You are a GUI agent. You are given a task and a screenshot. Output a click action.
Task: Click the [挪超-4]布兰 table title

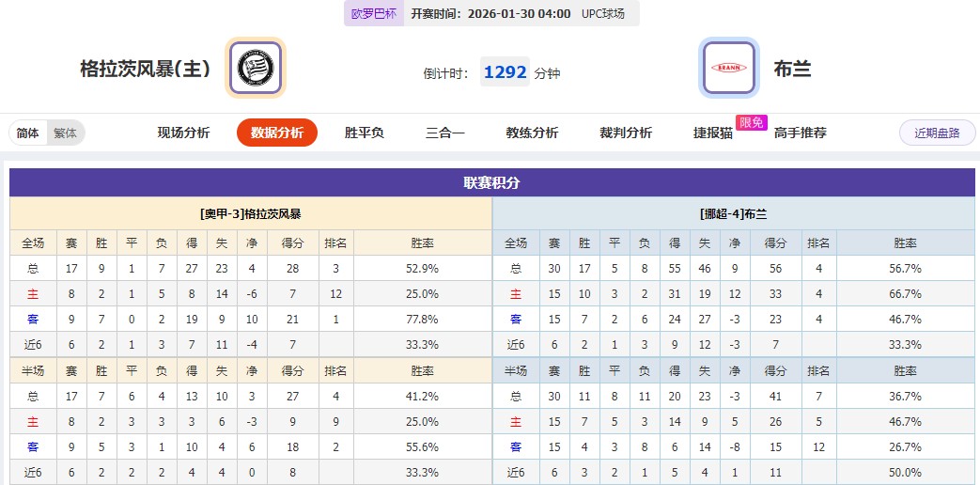(733, 213)
